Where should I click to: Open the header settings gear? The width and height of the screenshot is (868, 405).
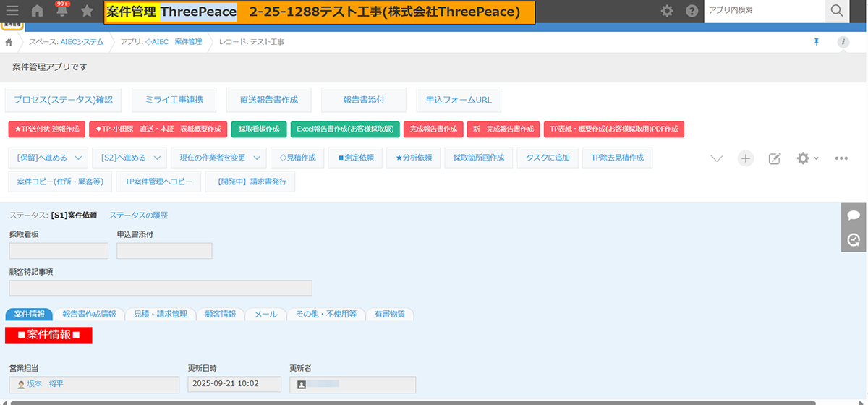coord(667,11)
